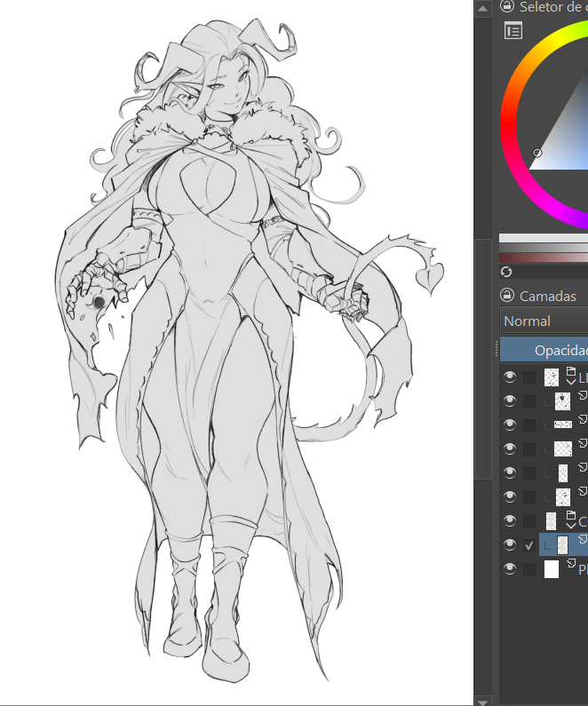Viewport: 588px width, 706px height.
Task: Open the Normal blending mode dropdown
Action: coord(544,321)
